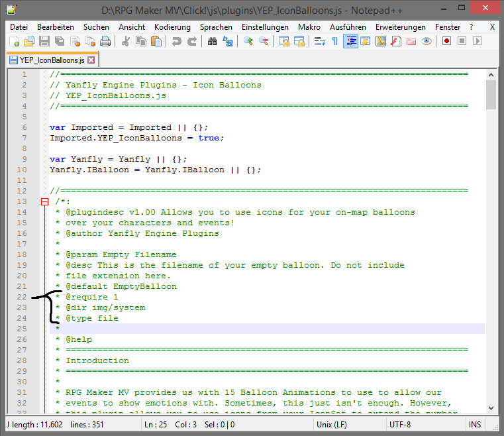Open the Erweiterungen menu
Screen dimensions: 504x436
pyautogui.click(x=401, y=27)
